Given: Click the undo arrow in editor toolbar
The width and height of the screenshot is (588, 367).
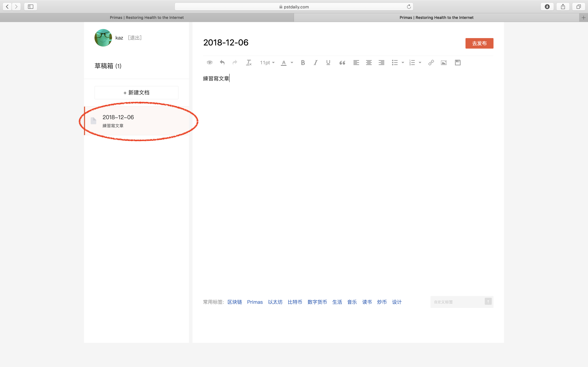Looking at the screenshot, I should tap(222, 63).
